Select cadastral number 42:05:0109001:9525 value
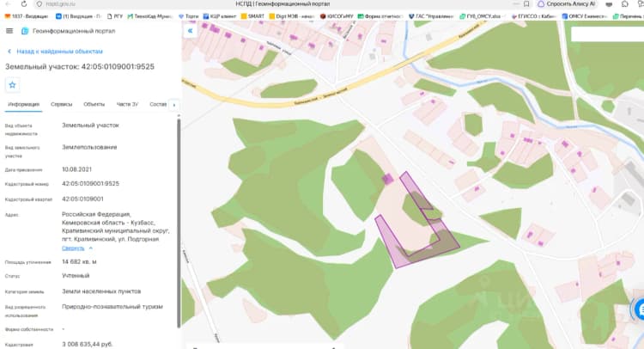The image size is (644, 349). tap(90, 184)
